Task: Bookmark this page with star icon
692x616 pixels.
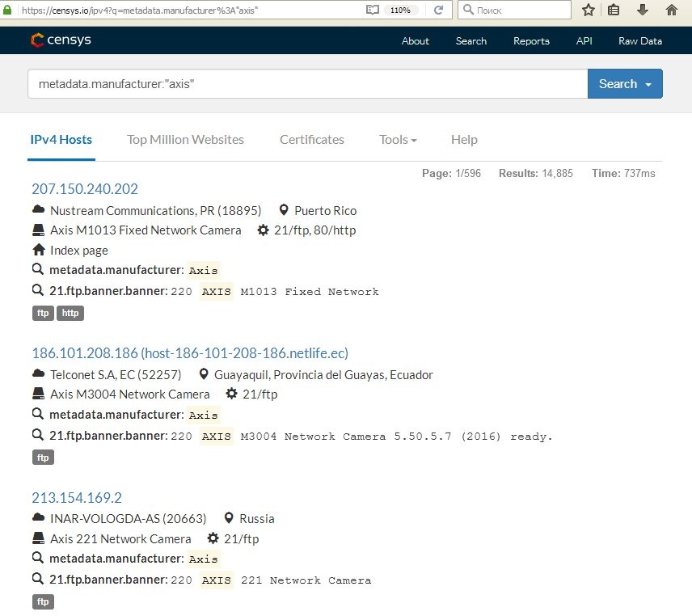Action: (x=589, y=10)
